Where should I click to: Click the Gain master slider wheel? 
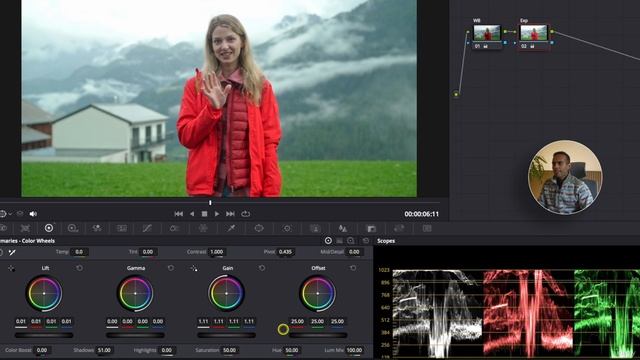[x=227, y=335]
